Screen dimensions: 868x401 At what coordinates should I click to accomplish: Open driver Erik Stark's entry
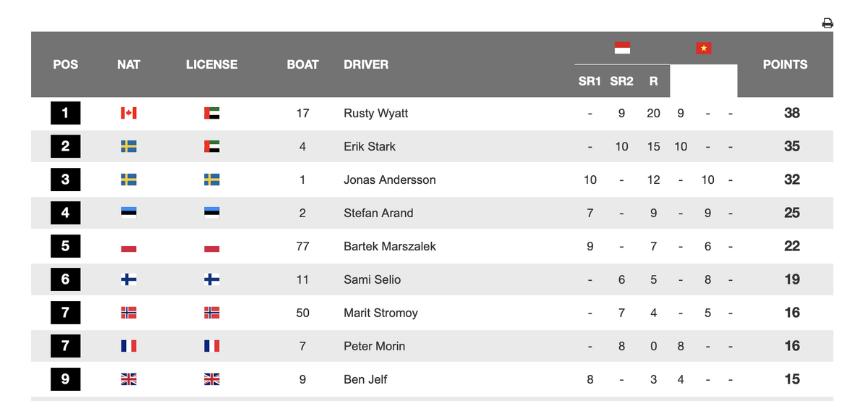coord(370,146)
